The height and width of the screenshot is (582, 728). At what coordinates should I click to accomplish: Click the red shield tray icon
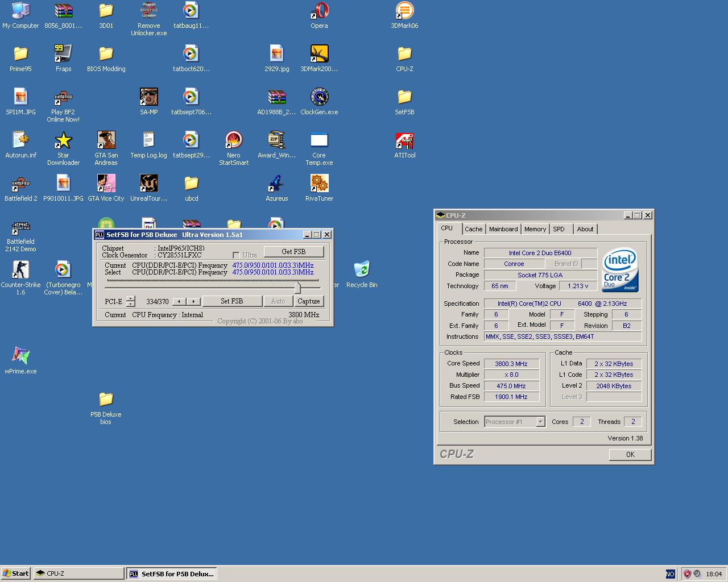click(x=687, y=574)
